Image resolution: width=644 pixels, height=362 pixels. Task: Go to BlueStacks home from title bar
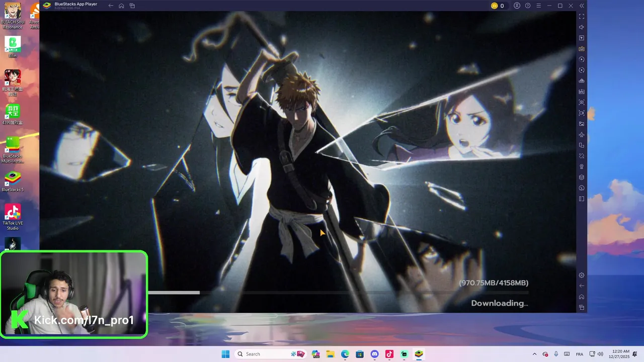pos(121,6)
